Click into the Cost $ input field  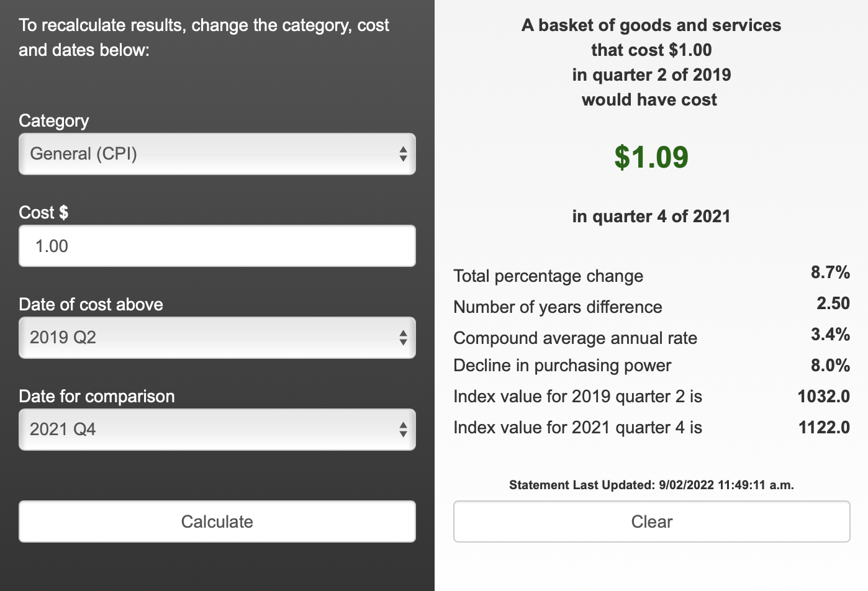click(217, 246)
